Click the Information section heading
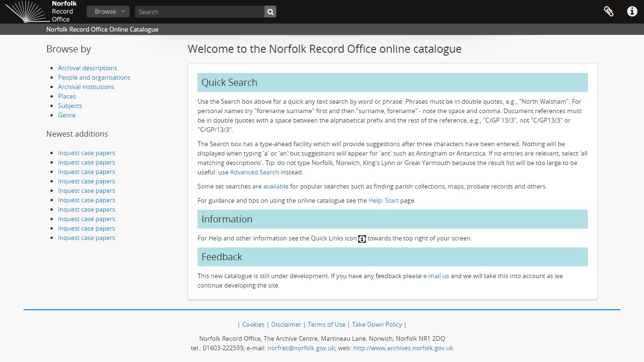This screenshot has width=644, height=362. coord(393,219)
